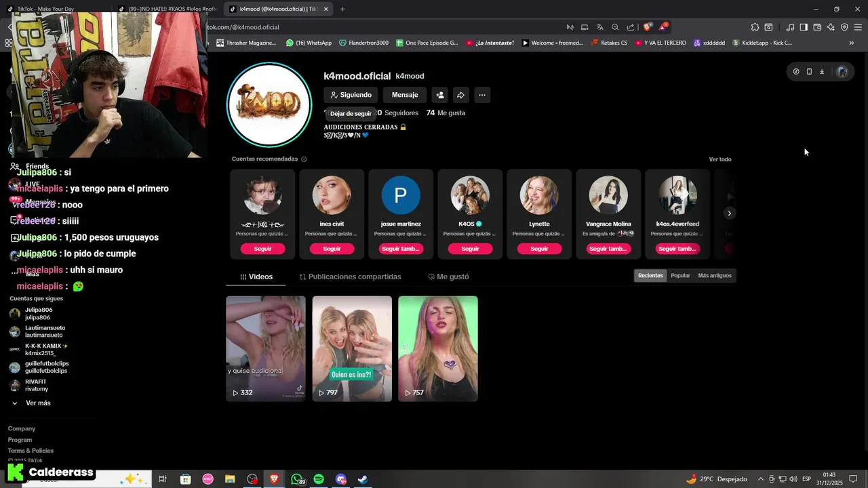The width and height of the screenshot is (868, 488).
Task: Select Recientes sort option
Action: (650, 276)
